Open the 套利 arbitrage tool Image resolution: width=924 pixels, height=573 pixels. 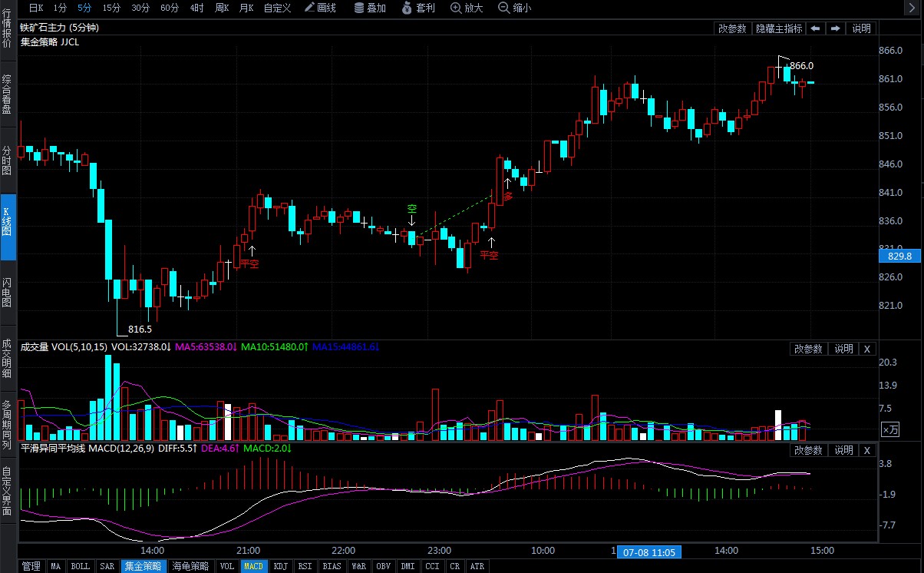pos(418,8)
